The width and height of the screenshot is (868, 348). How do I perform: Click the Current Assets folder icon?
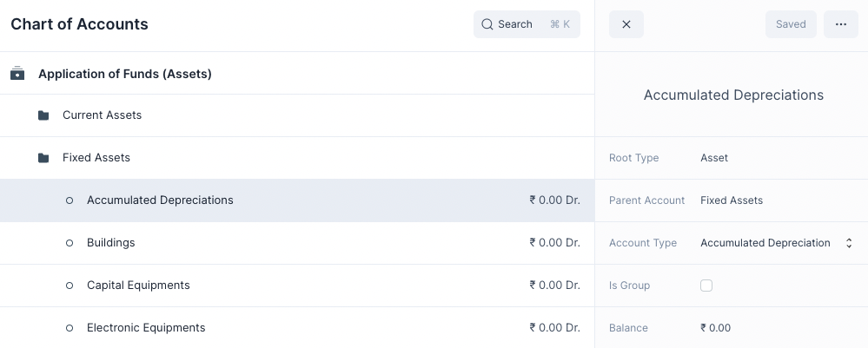[x=43, y=115]
